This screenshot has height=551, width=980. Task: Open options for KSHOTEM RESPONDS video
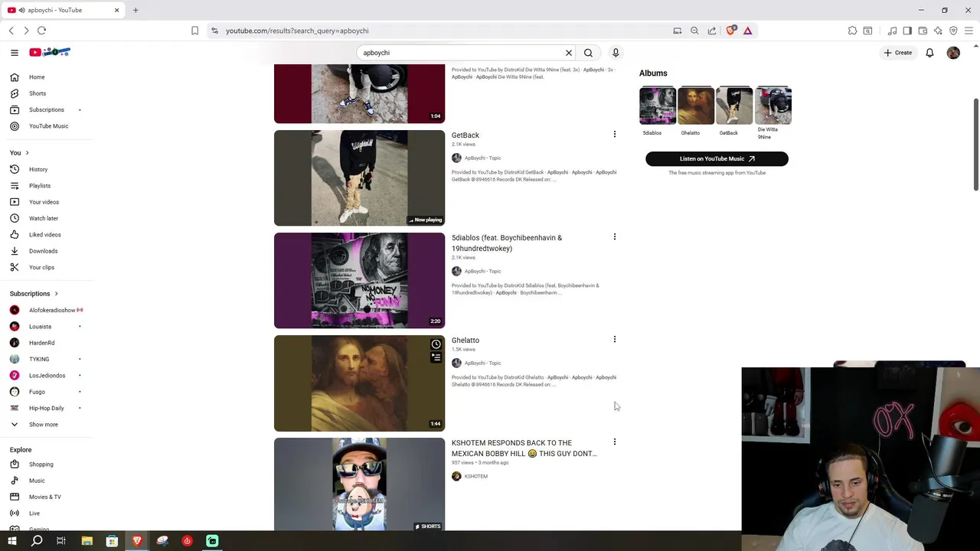point(614,442)
